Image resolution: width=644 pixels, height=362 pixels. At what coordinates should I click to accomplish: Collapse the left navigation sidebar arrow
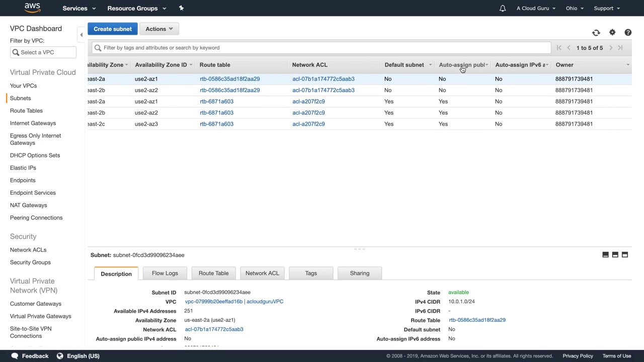(81, 35)
